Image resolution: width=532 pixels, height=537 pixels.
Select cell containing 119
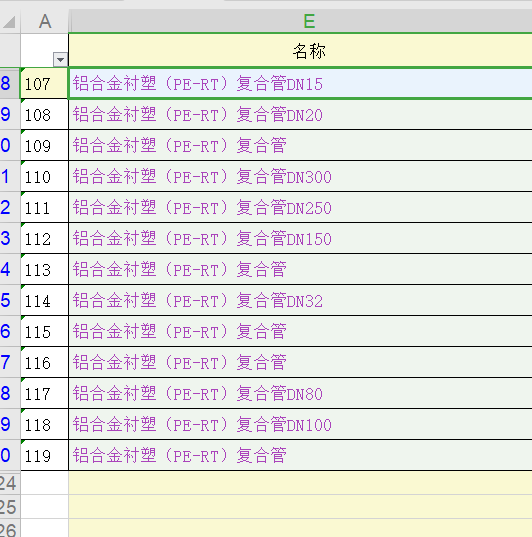(x=45, y=455)
